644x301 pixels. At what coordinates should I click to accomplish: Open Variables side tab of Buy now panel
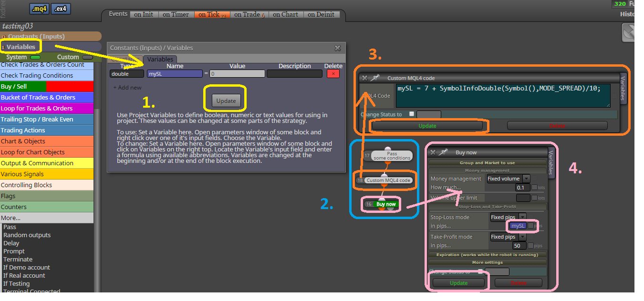pyautogui.click(x=551, y=162)
